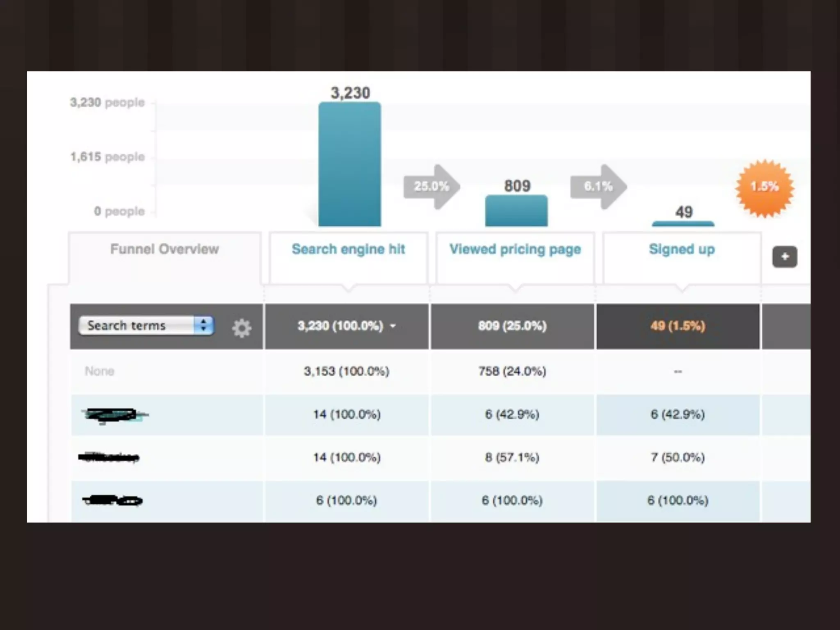Click the 49 Signed up bar
The image size is (840, 630).
(683, 224)
